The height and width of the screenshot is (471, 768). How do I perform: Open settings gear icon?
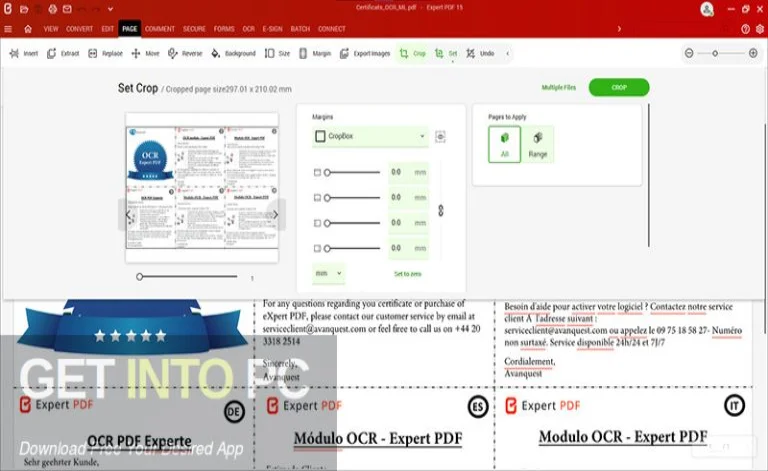[x=760, y=29]
